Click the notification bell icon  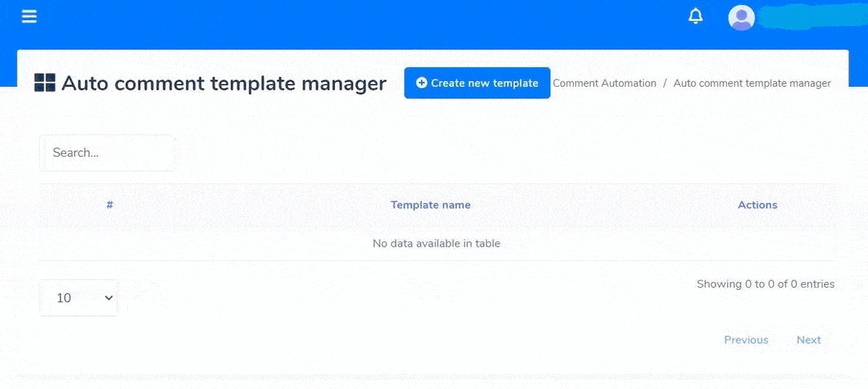[x=695, y=16]
